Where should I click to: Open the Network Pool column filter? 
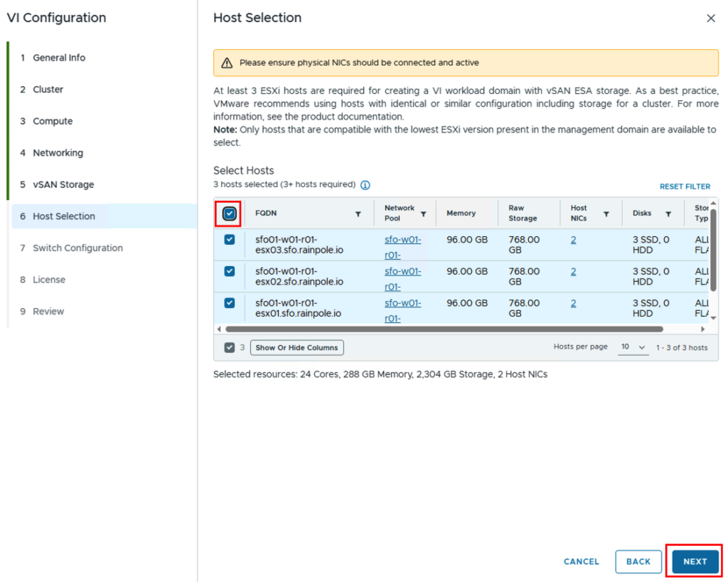(424, 214)
